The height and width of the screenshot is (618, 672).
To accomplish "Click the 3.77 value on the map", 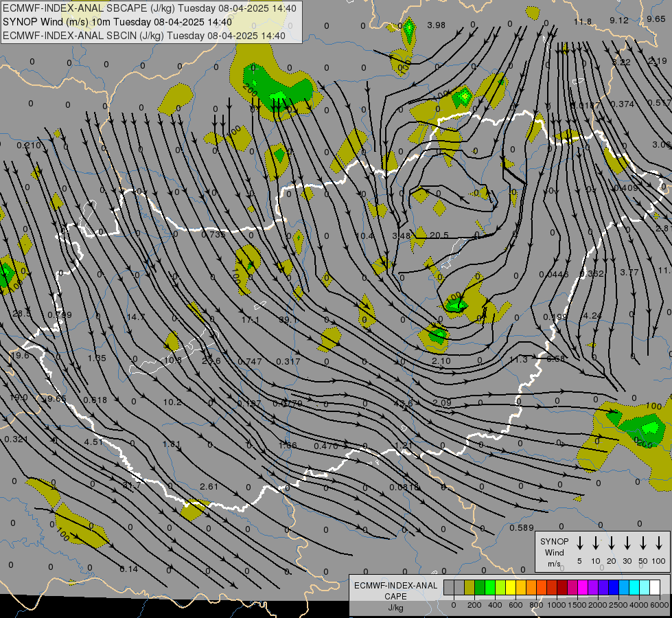I will click(x=629, y=273).
